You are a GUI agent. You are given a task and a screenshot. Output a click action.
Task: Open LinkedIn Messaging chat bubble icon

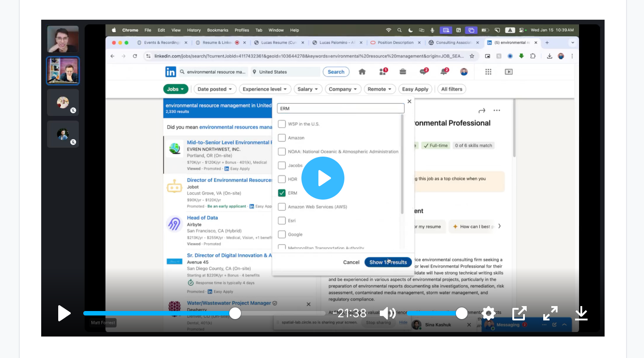[x=423, y=72]
